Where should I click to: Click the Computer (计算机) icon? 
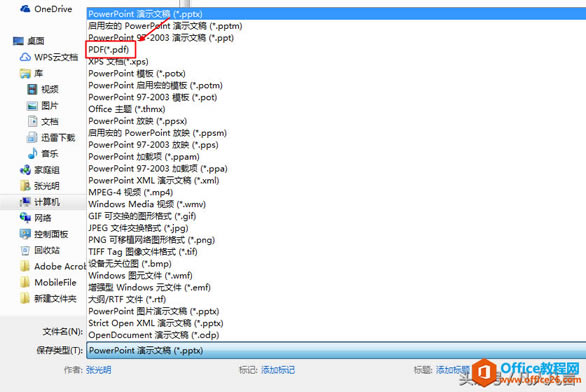click(25, 202)
